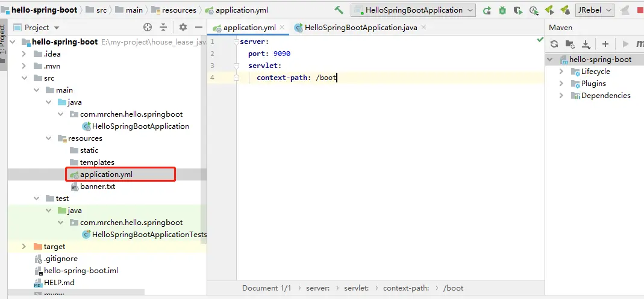The width and height of the screenshot is (644, 299).
Task: Select application.yml in the project tree
Action: tap(106, 174)
